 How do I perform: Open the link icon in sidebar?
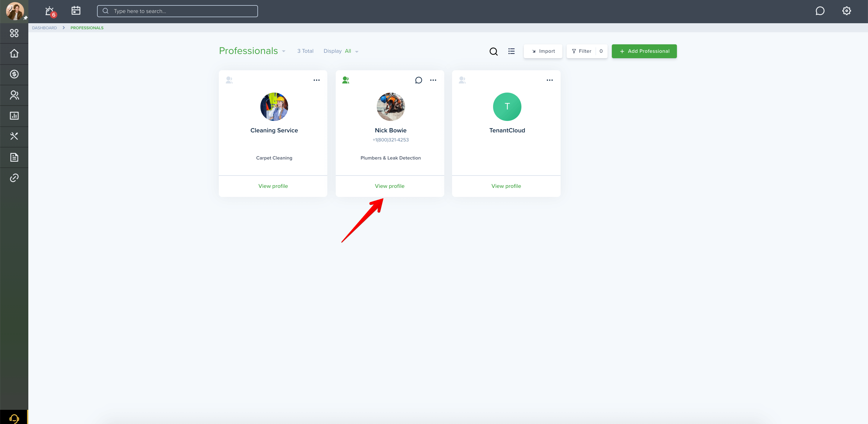pos(14,178)
